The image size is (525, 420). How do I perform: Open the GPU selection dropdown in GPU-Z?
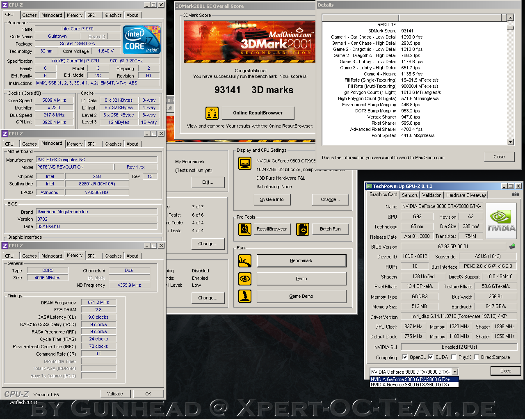pyautogui.click(x=455, y=372)
